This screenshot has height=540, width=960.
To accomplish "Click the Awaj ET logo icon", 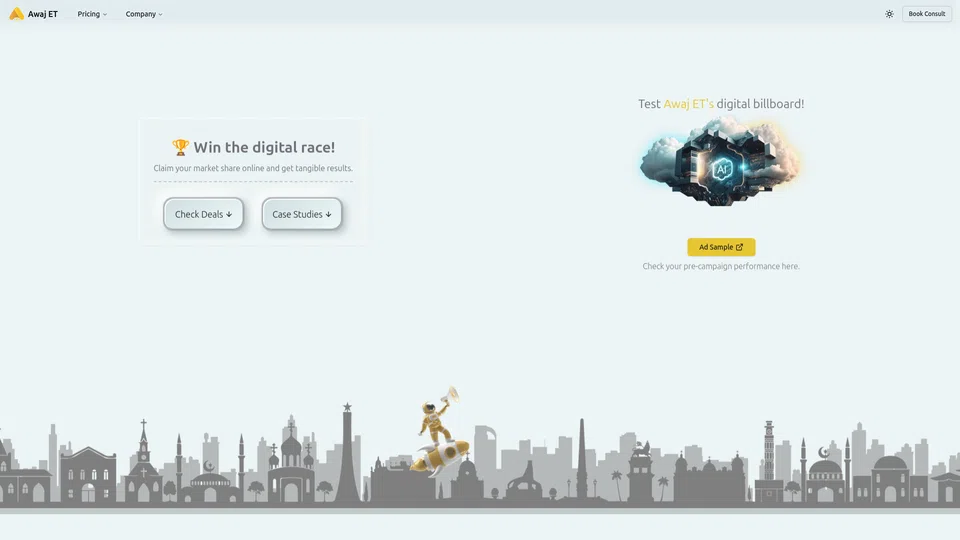I will tap(17, 13).
